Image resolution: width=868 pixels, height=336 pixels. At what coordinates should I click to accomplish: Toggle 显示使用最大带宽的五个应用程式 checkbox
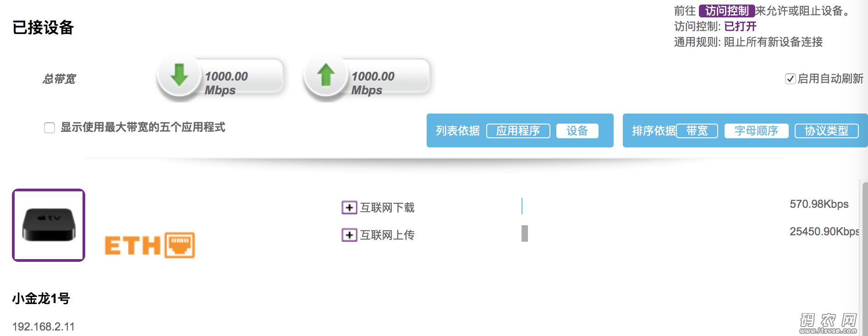49,128
